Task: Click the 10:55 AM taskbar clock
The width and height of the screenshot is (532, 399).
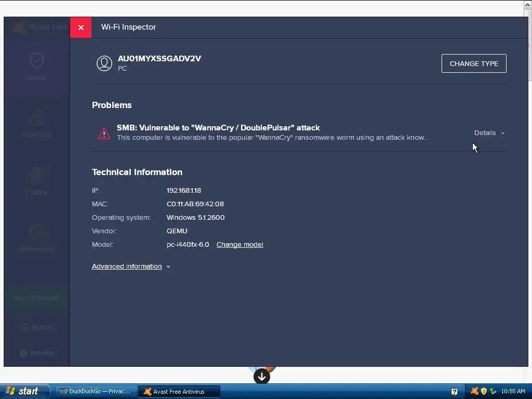Action: pos(513,391)
